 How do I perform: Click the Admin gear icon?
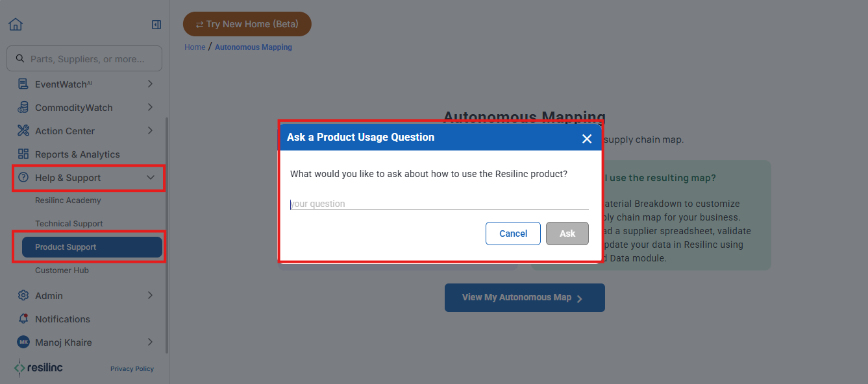tap(23, 296)
